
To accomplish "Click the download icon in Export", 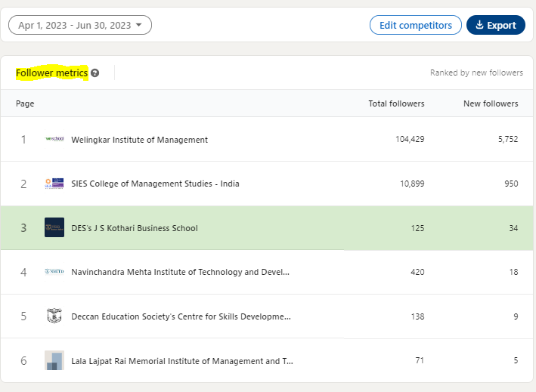I will click(x=479, y=25).
